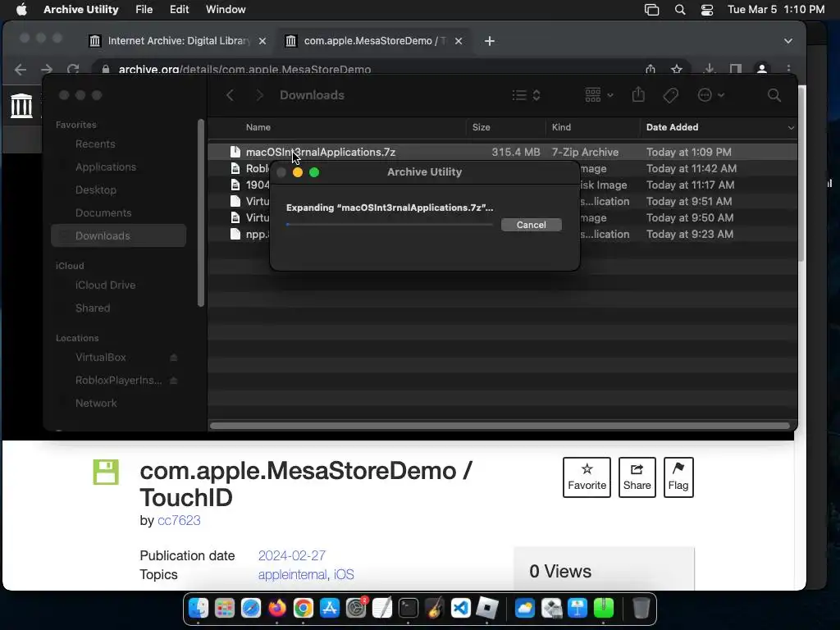Open Launchpad from the Dock
Viewport: 840px width, 630px height.
pos(225,609)
